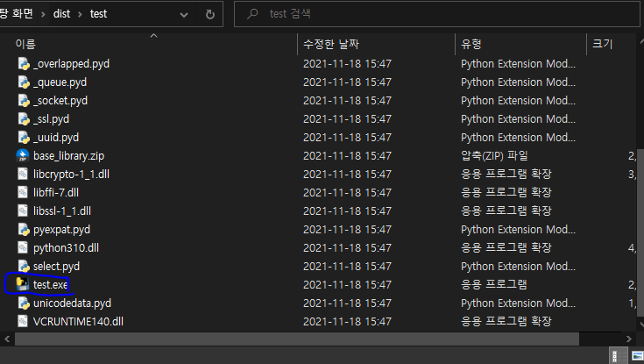Select the file name _uuid.pyd
The height and width of the screenshot is (364, 644).
[x=56, y=138]
